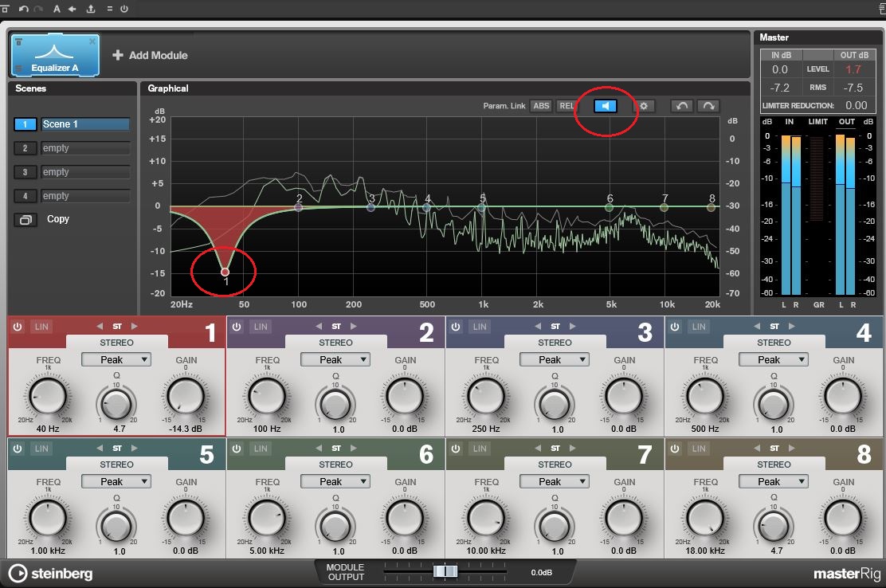
Task: Click band 1 GAIN knob at -14.3 dB
Action: (x=186, y=396)
